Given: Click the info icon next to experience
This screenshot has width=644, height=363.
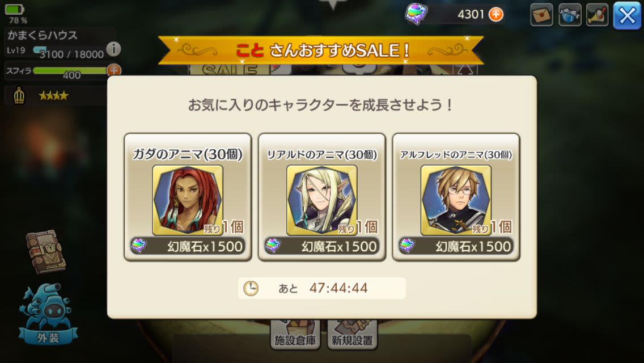Looking at the screenshot, I should click(113, 49).
